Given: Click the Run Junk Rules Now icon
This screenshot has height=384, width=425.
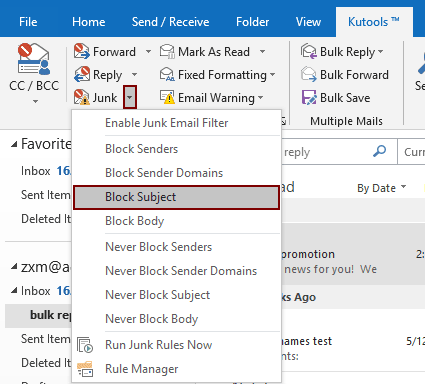Looking at the screenshot, I should [x=85, y=345].
